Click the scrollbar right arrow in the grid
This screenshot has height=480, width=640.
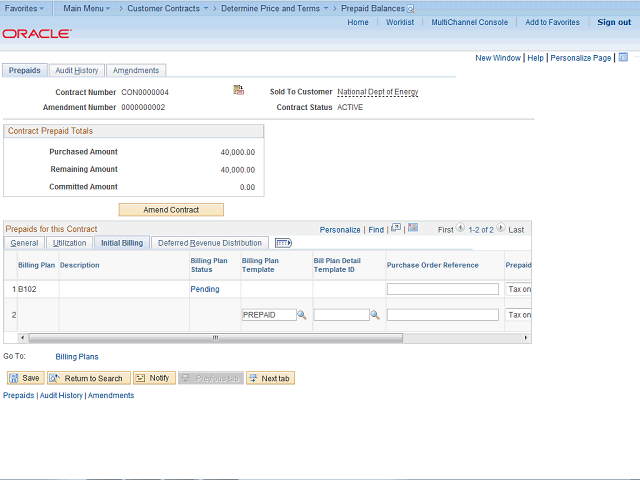[x=526, y=338]
